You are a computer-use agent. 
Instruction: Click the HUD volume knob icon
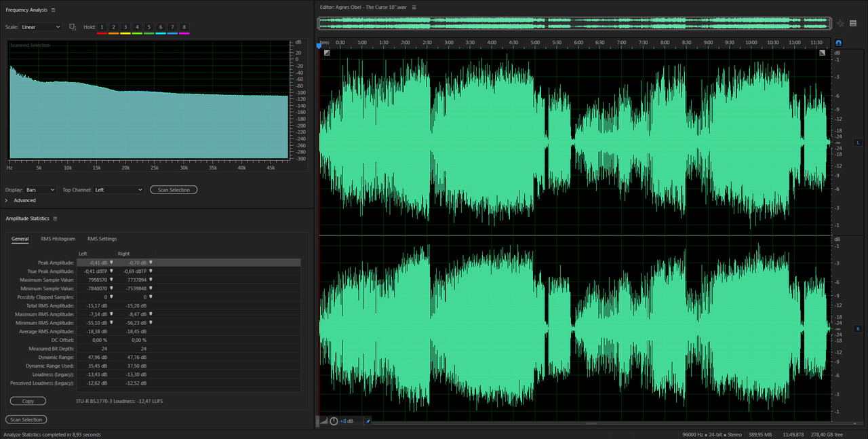tap(334, 421)
